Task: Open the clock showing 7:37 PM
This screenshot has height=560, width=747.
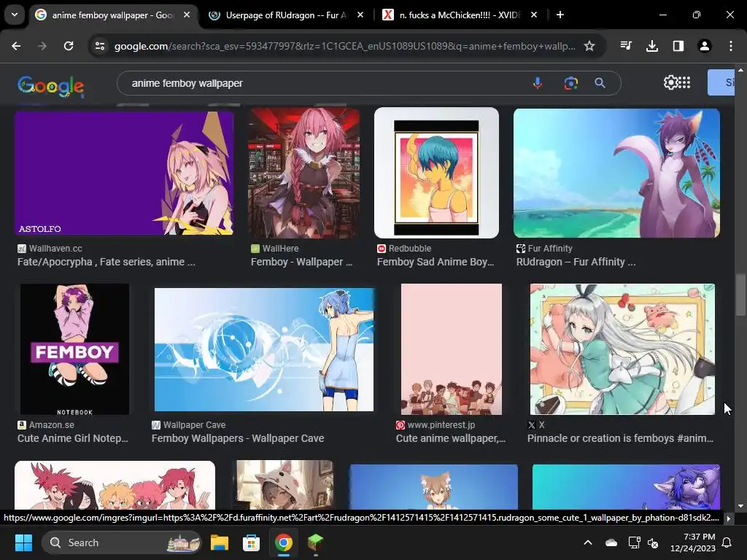Action: click(693, 542)
